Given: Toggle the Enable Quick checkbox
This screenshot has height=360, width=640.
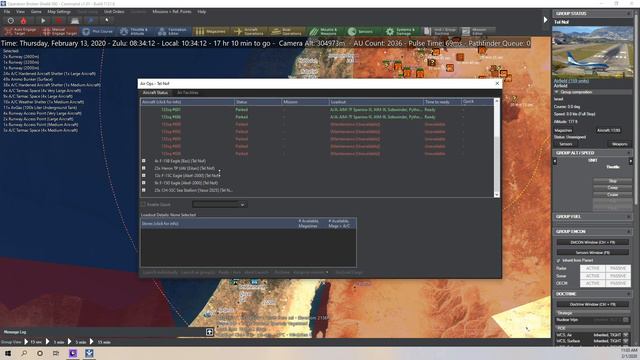Looking at the screenshot, I should [143, 204].
